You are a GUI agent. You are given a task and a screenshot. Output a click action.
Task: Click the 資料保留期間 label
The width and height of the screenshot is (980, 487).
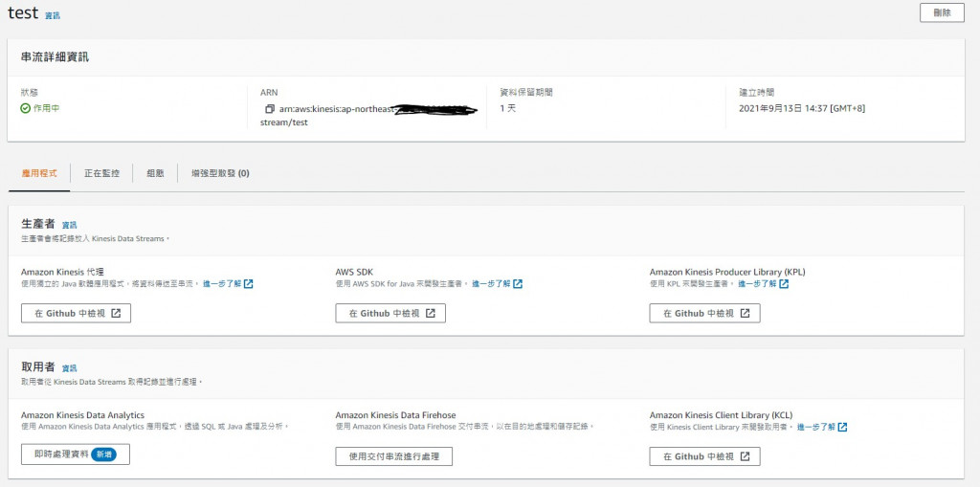tap(526, 93)
